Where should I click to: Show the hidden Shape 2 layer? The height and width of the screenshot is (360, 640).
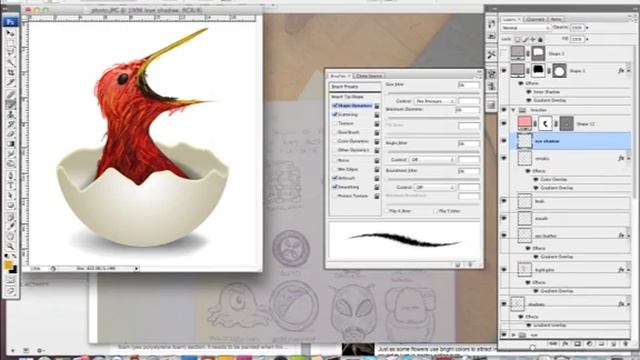504,53
